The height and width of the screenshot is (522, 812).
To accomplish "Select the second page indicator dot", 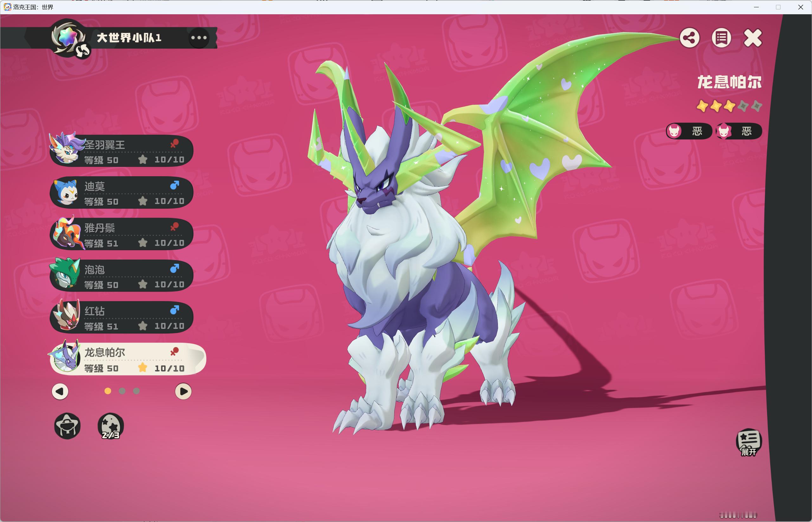I will pos(122,391).
